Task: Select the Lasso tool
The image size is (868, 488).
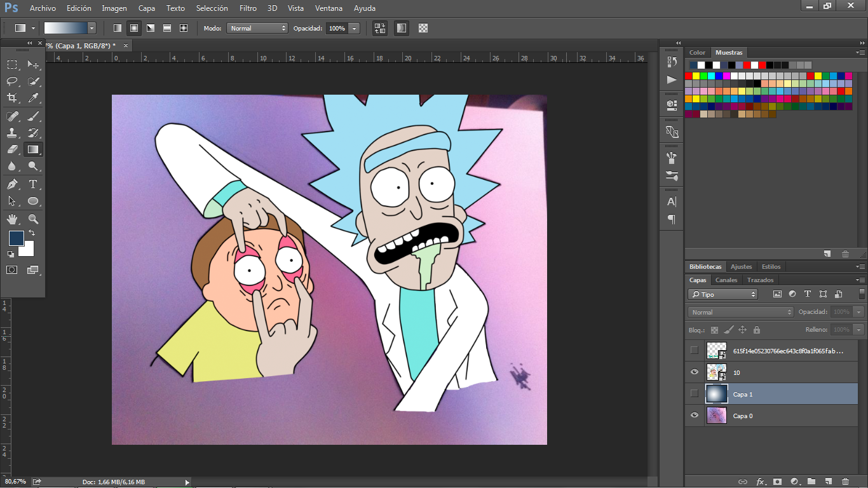Action: coord(12,81)
